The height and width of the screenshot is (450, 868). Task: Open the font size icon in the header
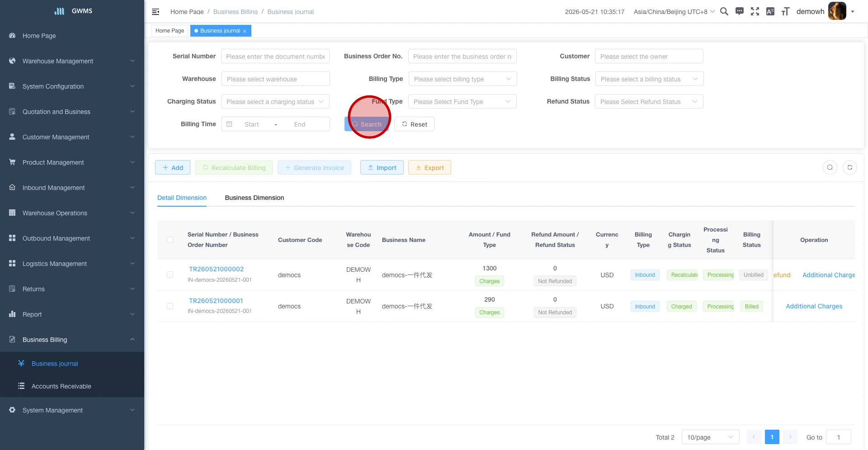pos(786,11)
